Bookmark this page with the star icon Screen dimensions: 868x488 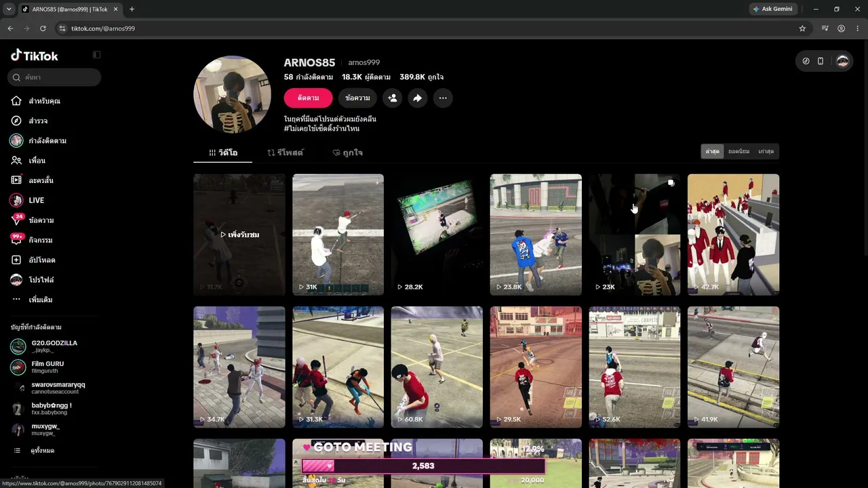coord(802,28)
